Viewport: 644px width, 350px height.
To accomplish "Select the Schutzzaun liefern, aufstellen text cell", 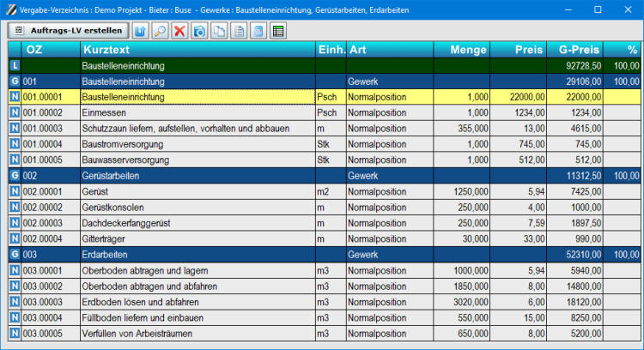I will pos(198,129).
